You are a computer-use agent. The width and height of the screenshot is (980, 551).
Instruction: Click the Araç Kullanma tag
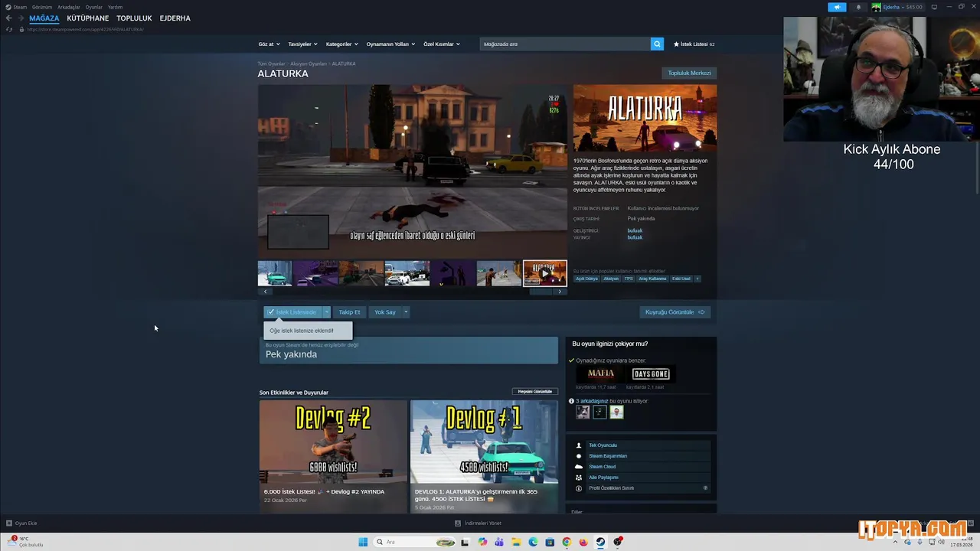click(652, 279)
